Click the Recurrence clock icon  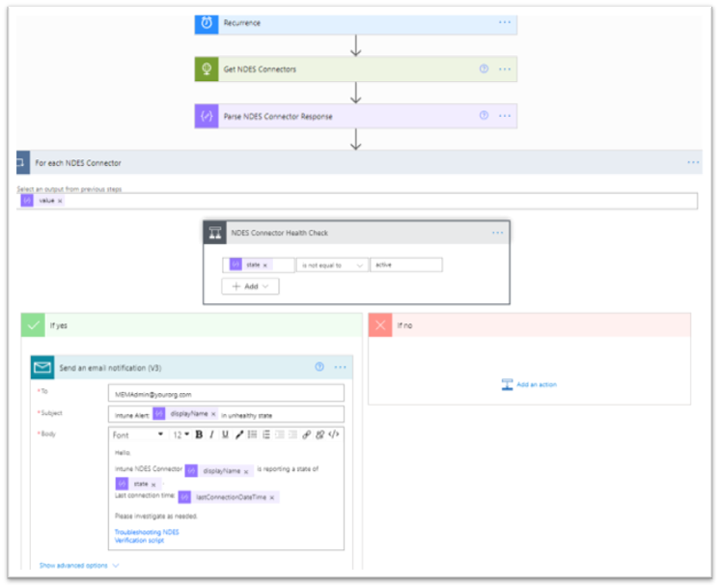pos(207,22)
